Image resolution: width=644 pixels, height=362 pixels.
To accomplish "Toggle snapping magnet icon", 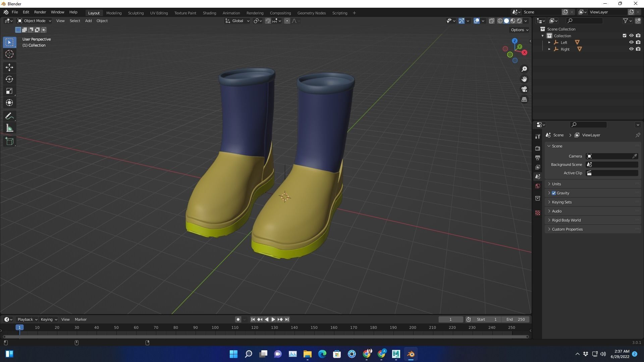I will pos(268,21).
